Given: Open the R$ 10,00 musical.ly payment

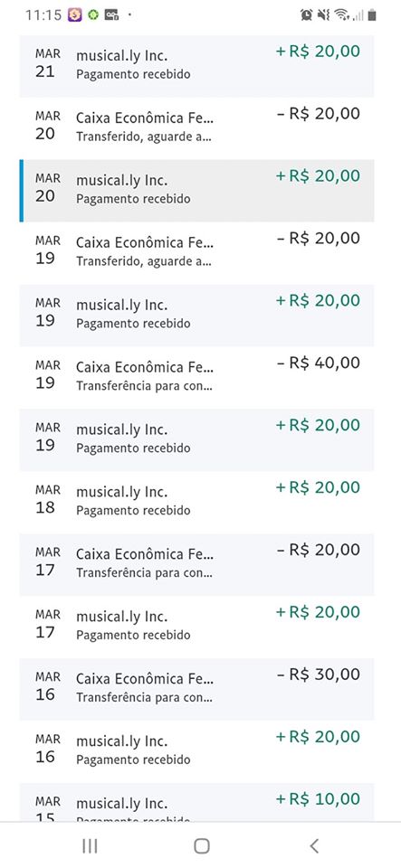Looking at the screenshot, I should 196,803.
